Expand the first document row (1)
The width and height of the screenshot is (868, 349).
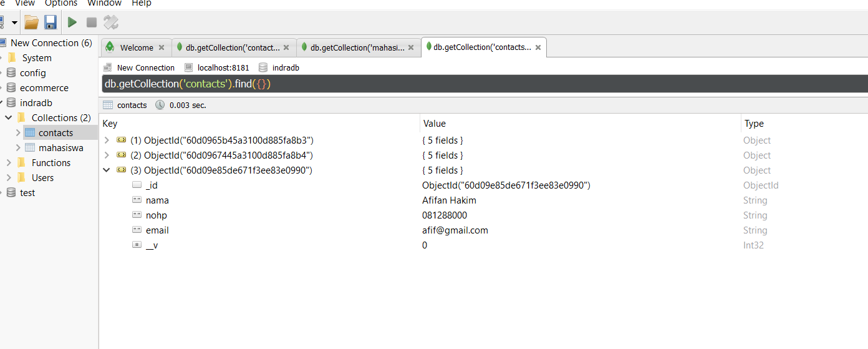(107, 140)
